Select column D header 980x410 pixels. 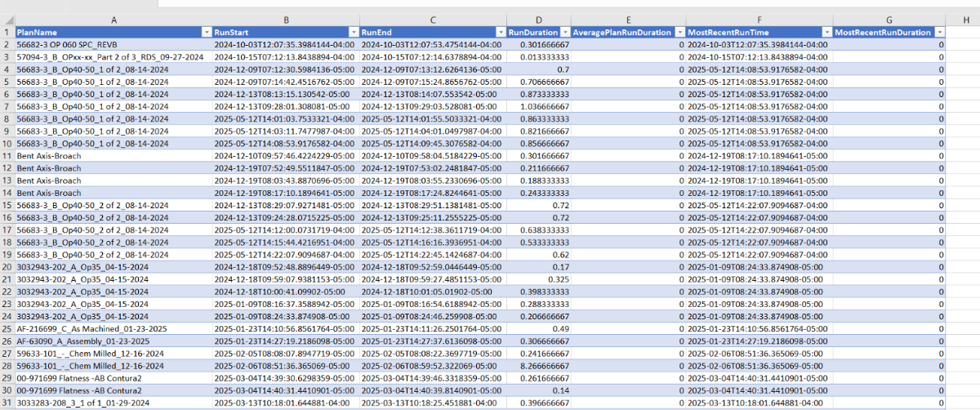[538, 19]
